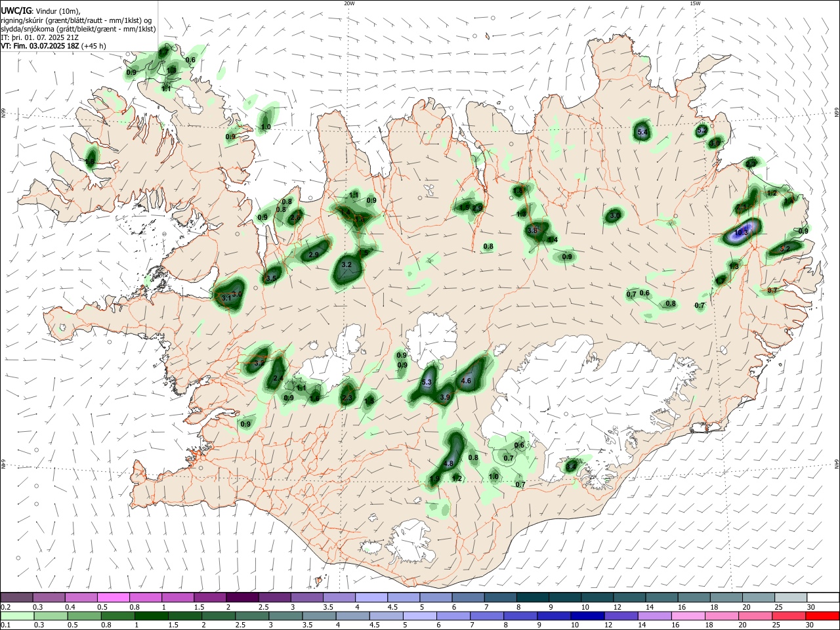Click the 2.6 precipitation value label
This screenshot has width=840, height=630.
tap(295, 217)
